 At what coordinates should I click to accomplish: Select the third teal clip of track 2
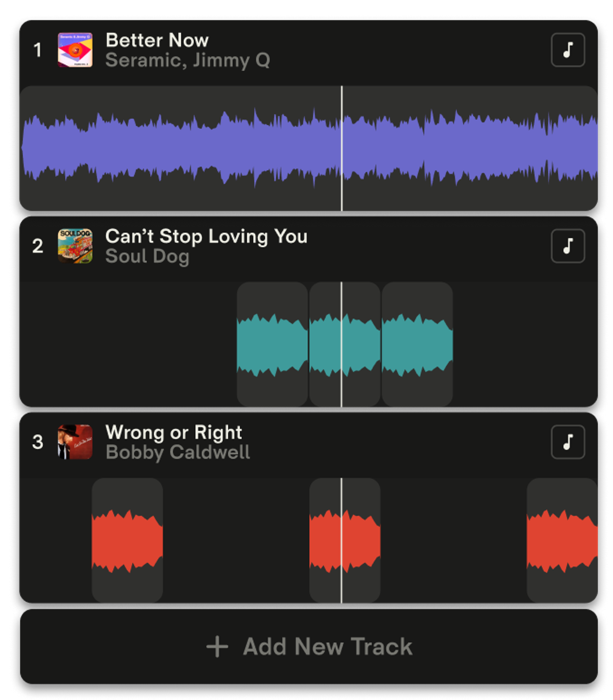[417, 345]
